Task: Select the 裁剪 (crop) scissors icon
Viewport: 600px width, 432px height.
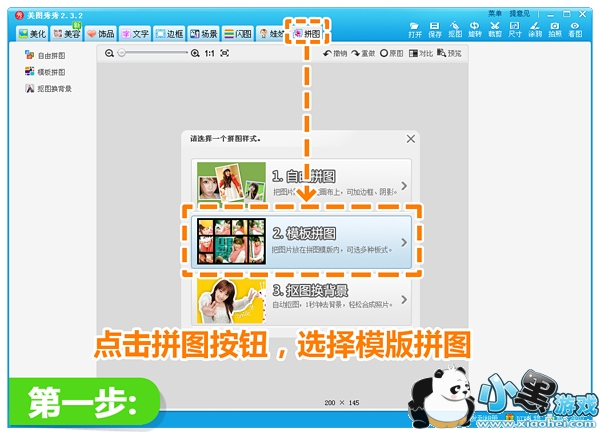Action: click(495, 30)
